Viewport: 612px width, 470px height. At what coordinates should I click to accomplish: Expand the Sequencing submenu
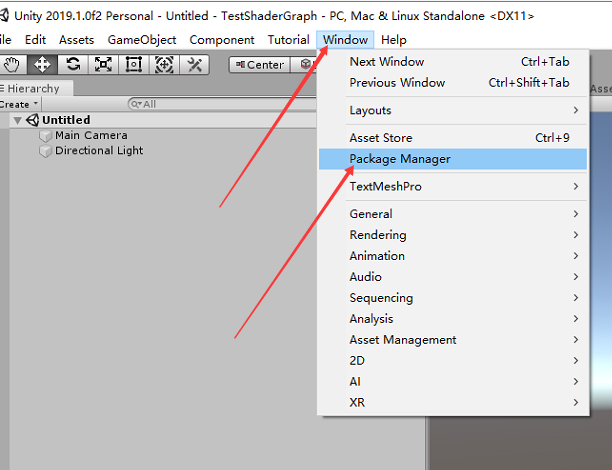(453, 298)
